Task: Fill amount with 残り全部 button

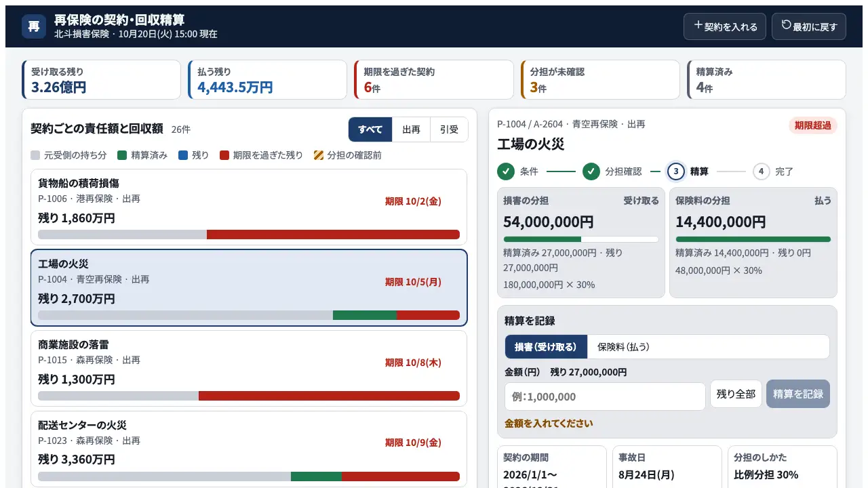Action: point(736,394)
